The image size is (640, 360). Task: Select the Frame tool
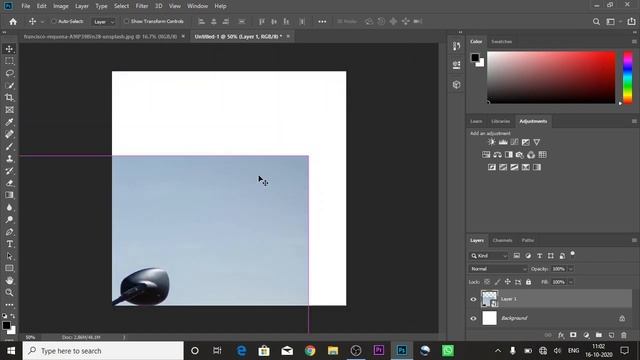click(9, 110)
